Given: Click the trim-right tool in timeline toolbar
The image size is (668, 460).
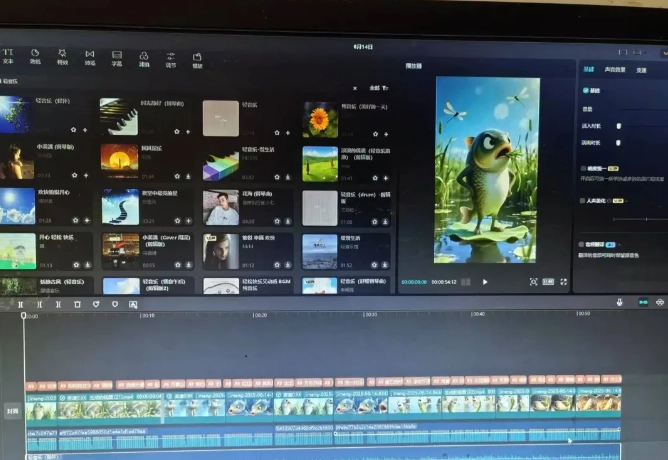Looking at the screenshot, I should point(58,304).
